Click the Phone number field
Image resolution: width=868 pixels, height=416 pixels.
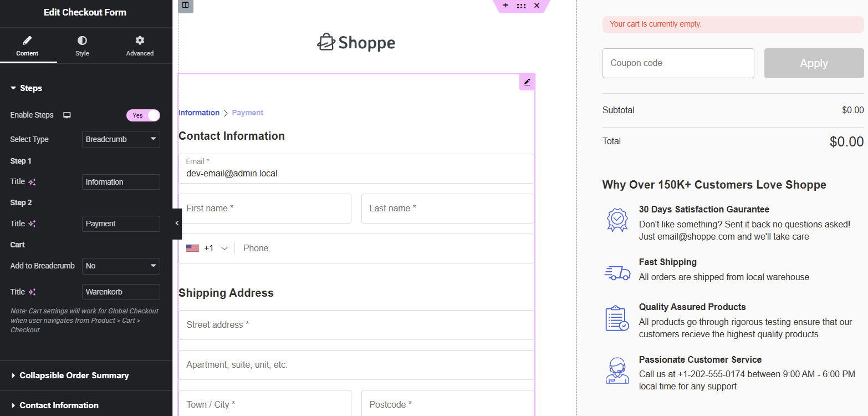tap(385, 248)
